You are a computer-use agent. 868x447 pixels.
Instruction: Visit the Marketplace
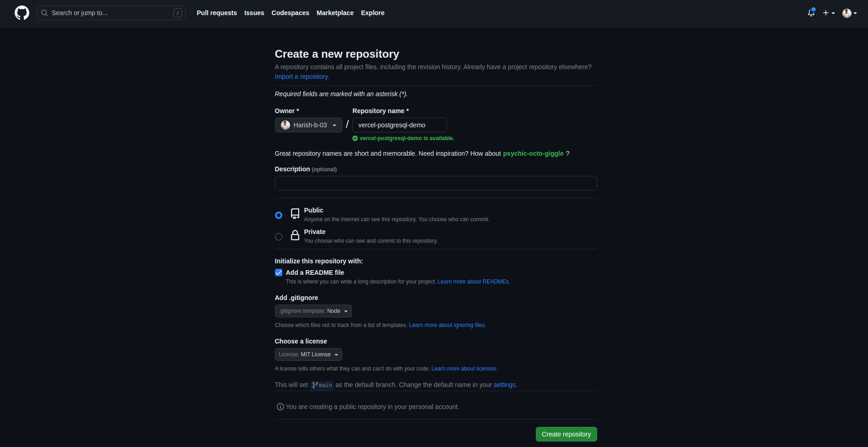pos(335,13)
